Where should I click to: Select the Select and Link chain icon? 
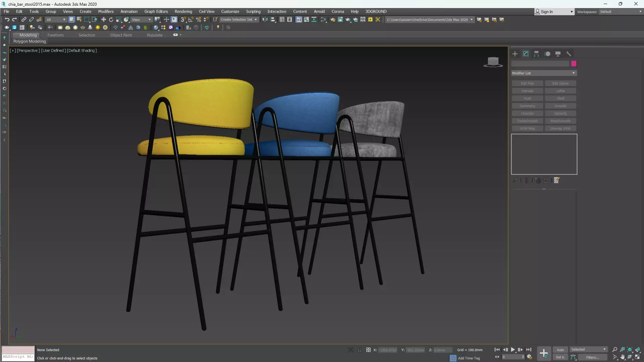click(x=24, y=19)
